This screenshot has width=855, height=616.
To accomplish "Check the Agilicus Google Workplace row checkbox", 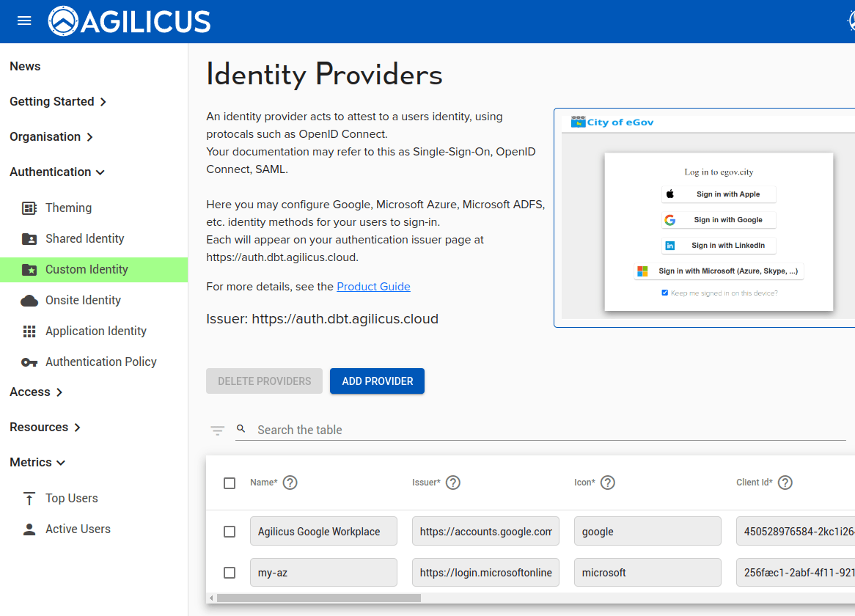I will pos(230,532).
